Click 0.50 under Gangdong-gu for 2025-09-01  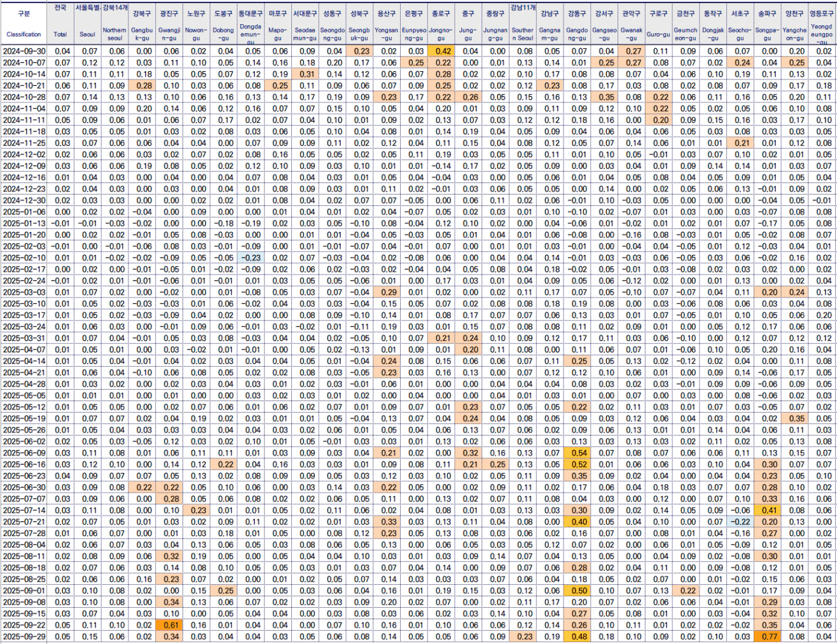tap(577, 590)
